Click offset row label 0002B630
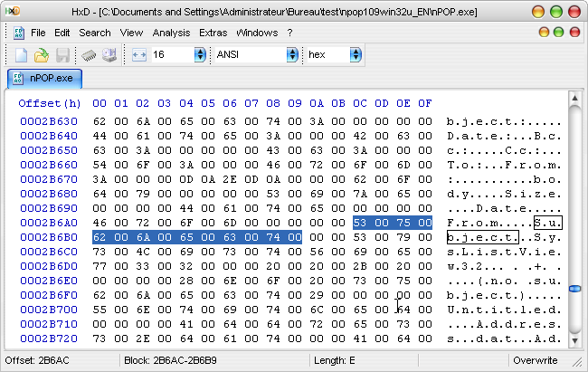This screenshot has width=588, height=372. pyautogui.click(x=49, y=121)
